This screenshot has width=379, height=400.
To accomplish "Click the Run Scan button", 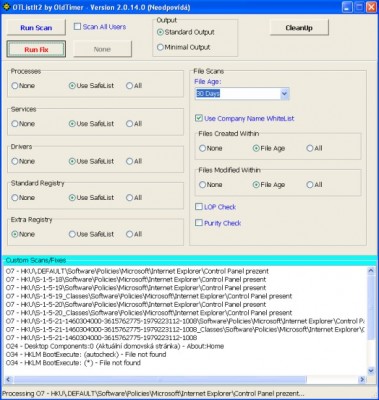I will pyautogui.click(x=36, y=28).
